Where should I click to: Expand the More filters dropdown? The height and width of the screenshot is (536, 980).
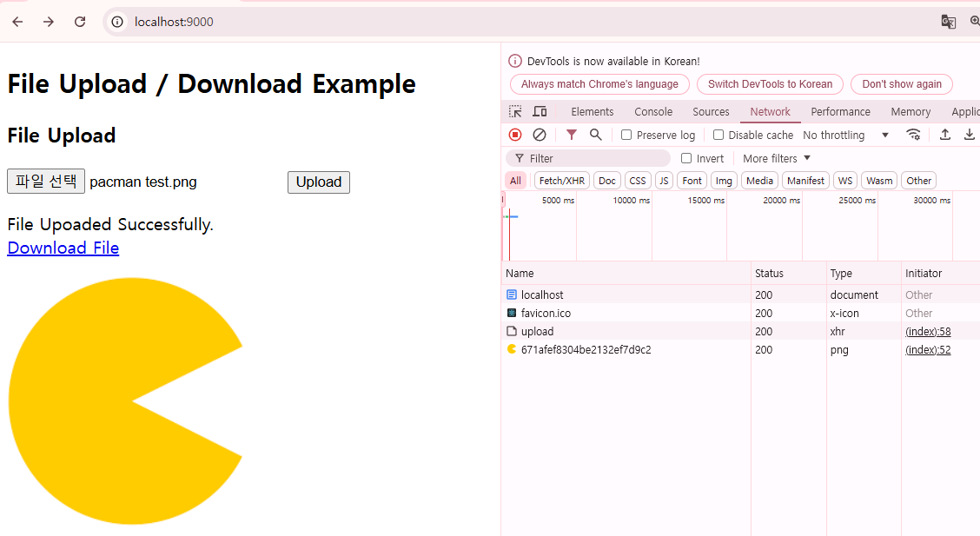[x=776, y=159]
